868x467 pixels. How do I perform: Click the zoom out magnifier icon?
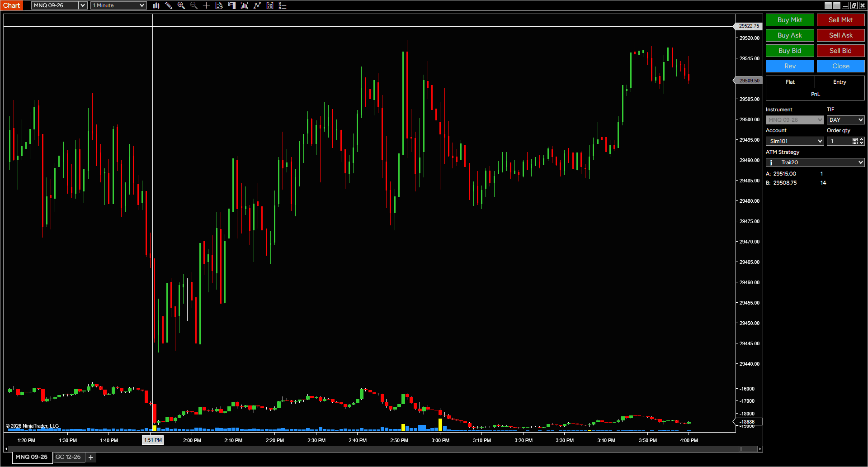(194, 5)
